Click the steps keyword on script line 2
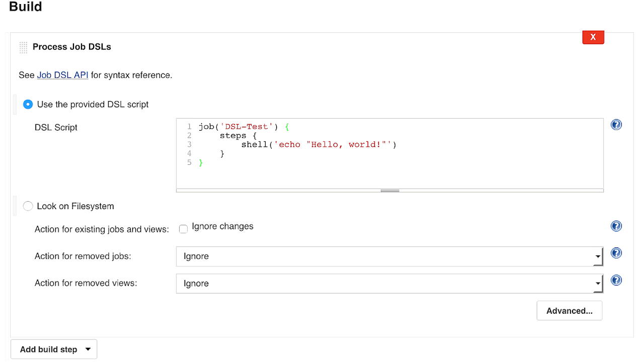Image resolution: width=644 pixels, height=362 pixels. point(233,136)
